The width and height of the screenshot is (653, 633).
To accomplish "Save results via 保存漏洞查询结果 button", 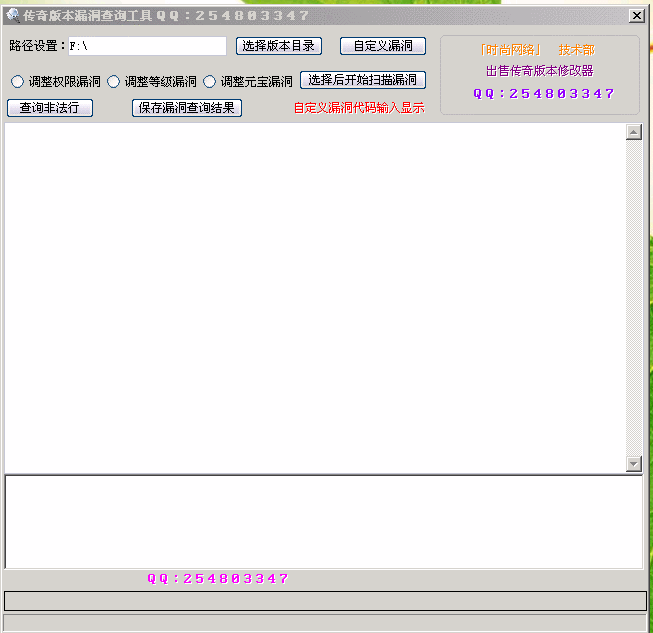I will point(186,108).
